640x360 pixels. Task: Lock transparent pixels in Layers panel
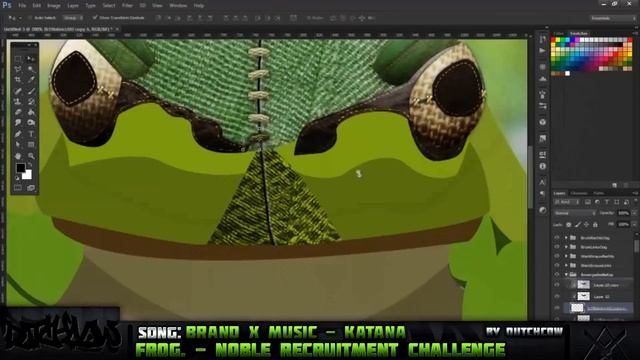point(569,224)
